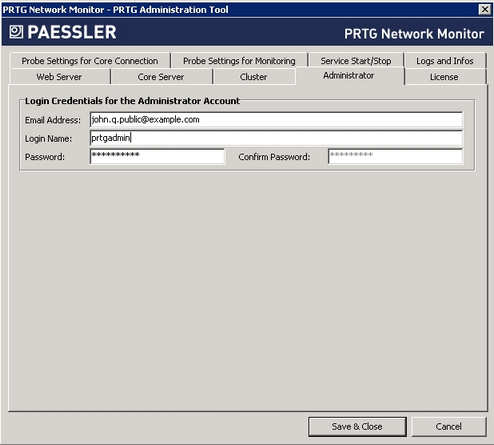Select the Cluster tab
This screenshot has width=494, height=445.
(254, 77)
